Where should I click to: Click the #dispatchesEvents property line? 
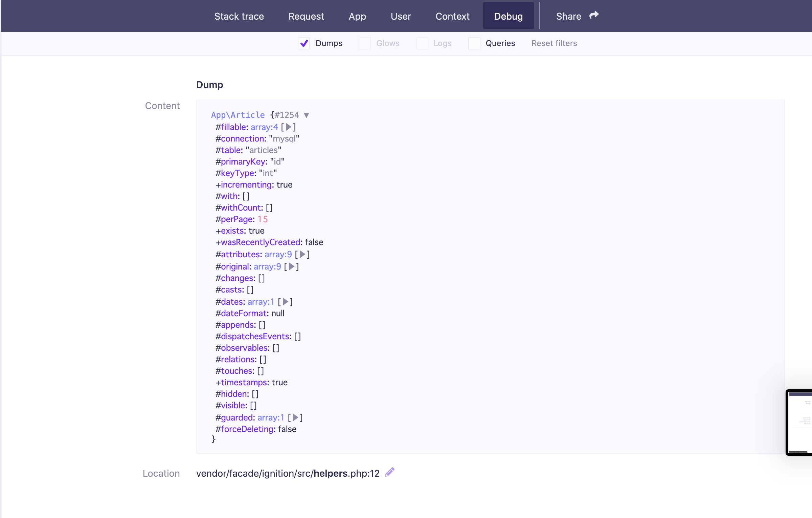[x=258, y=336]
